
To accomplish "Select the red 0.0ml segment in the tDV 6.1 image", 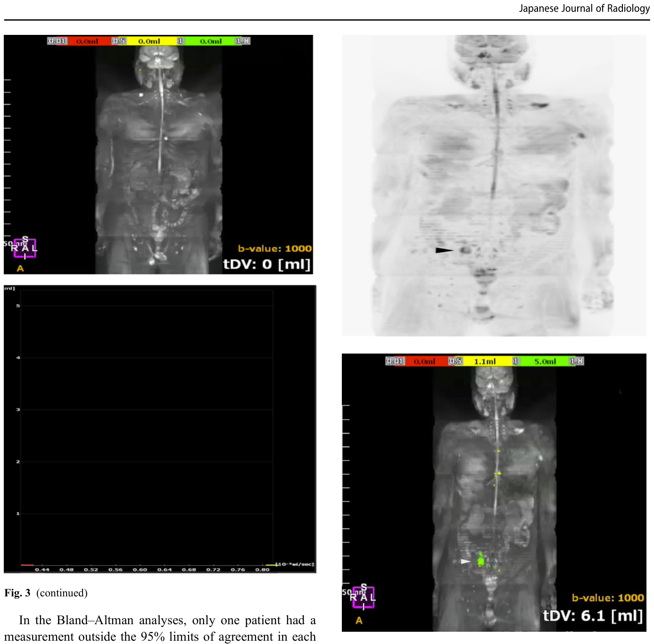I will click(x=424, y=361).
